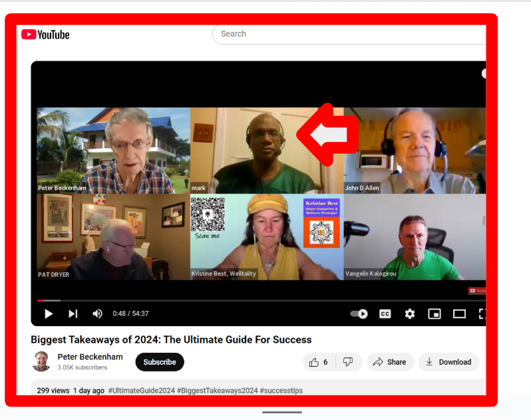Play the video
Viewport: 531px width, 420px height.
[x=49, y=314]
